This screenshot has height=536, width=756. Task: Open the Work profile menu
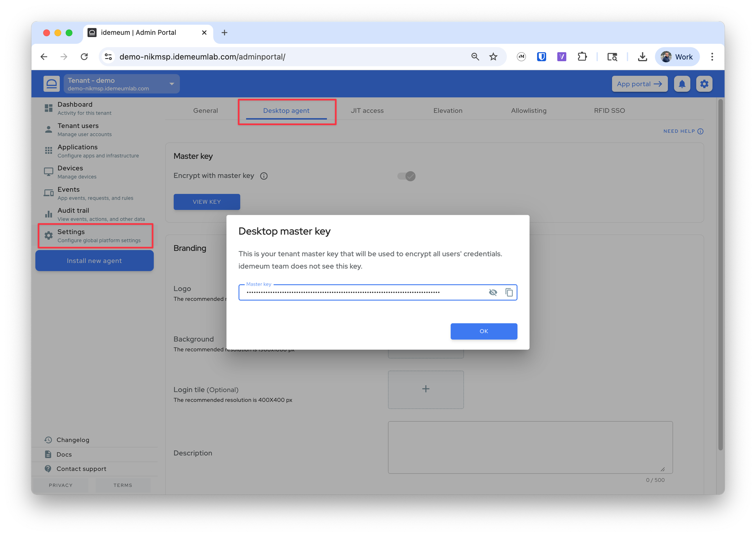tap(677, 57)
